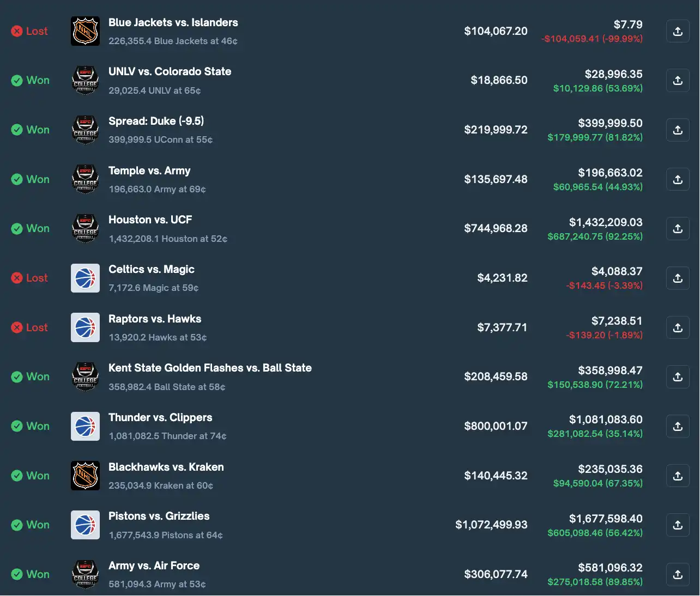Share the Kent State Golden Flashes bet result
Image resolution: width=700 pixels, height=596 pixels.
coord(678,376)
